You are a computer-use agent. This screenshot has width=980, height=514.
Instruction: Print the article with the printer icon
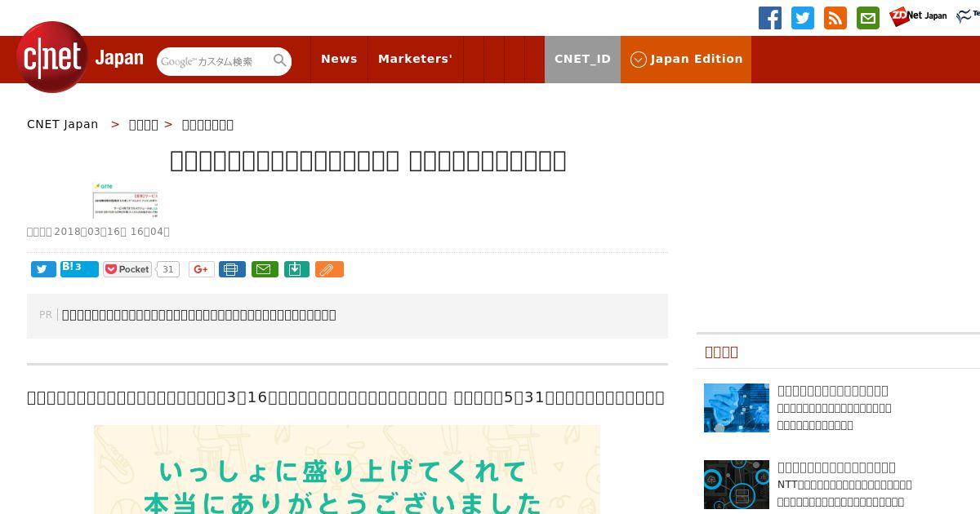click(232, 269)
